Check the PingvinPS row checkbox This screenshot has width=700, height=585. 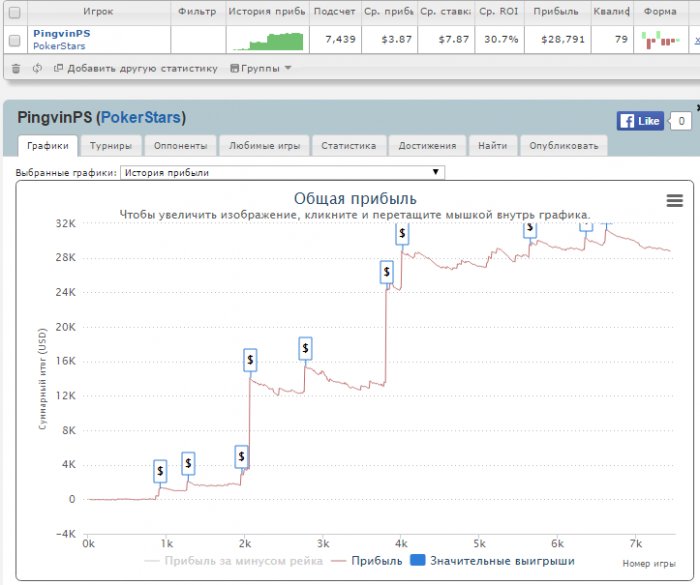tap(15, 40)
